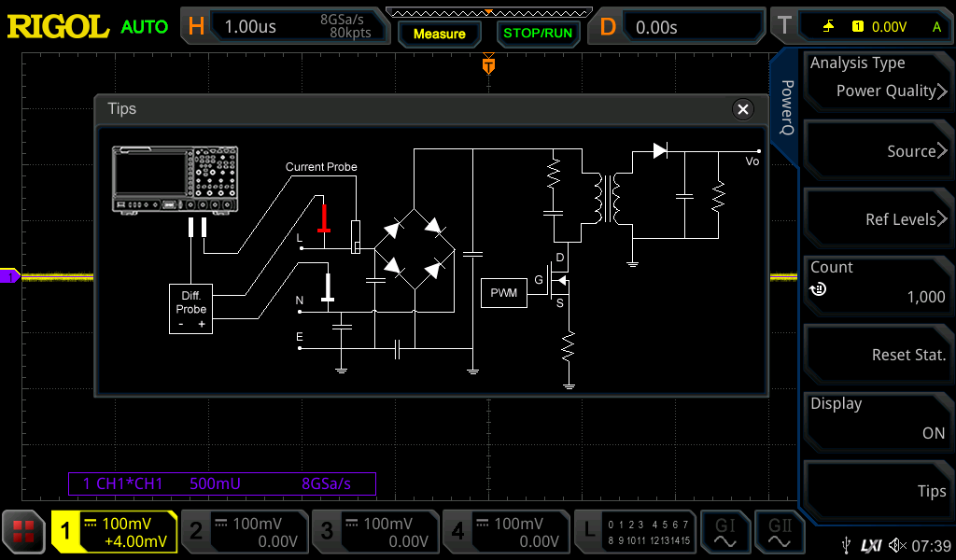Close the Tips dialog with X
This screenshot has height=560, width=956.
pos(743,109)
